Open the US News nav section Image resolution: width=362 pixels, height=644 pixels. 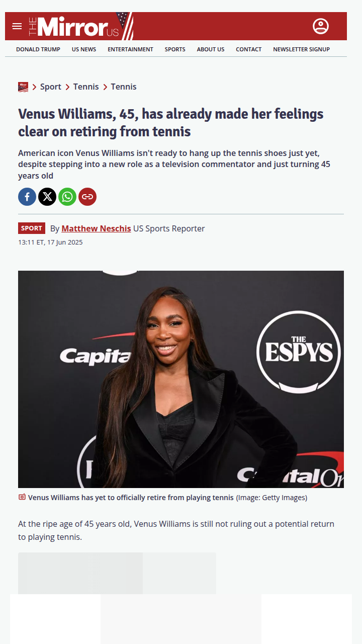point(84,49)
